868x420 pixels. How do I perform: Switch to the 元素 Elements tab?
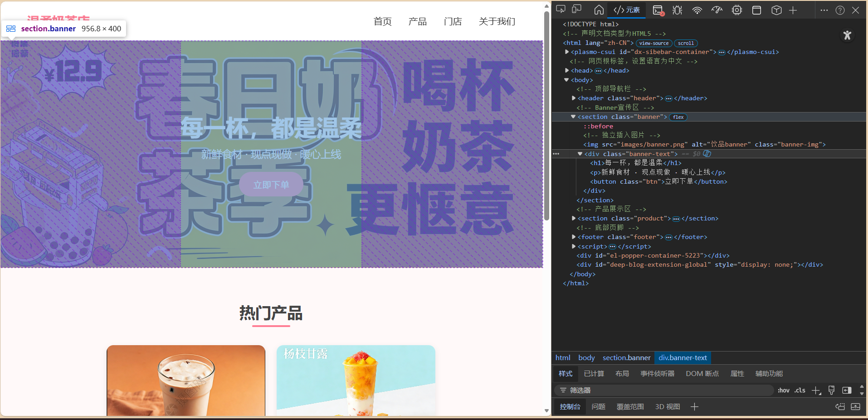point(627,10)
